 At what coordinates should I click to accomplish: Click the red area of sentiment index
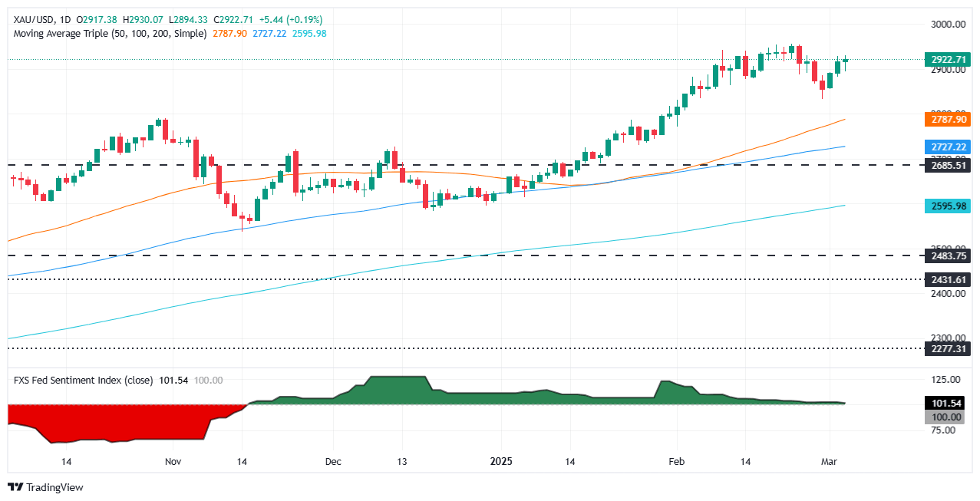pos(115,422)
